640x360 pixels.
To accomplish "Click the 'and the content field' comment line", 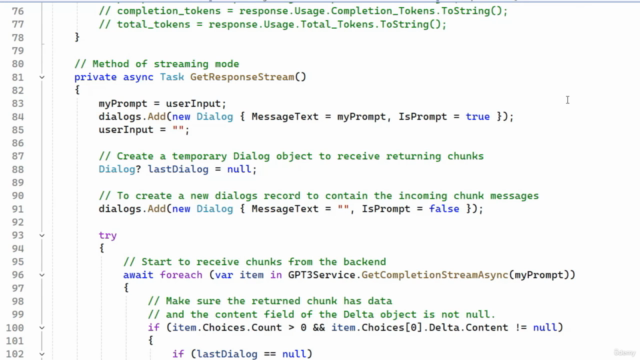I will 322,315.
